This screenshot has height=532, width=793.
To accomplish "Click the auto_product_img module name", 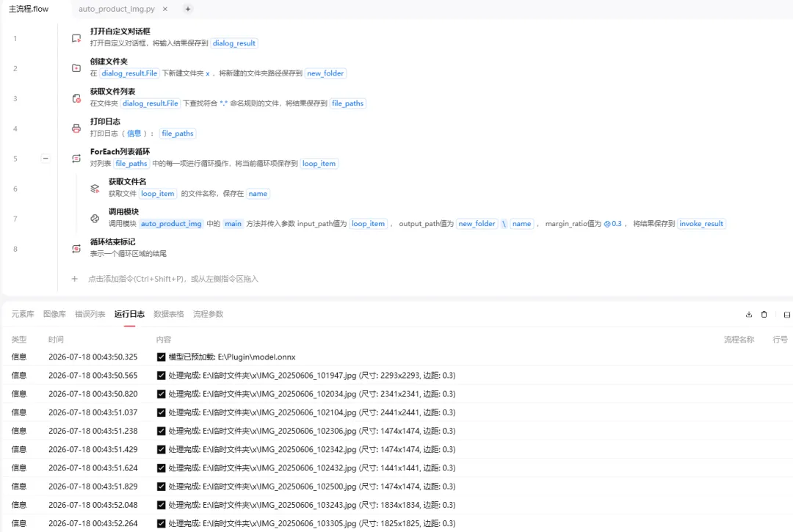I will [171, 224].
